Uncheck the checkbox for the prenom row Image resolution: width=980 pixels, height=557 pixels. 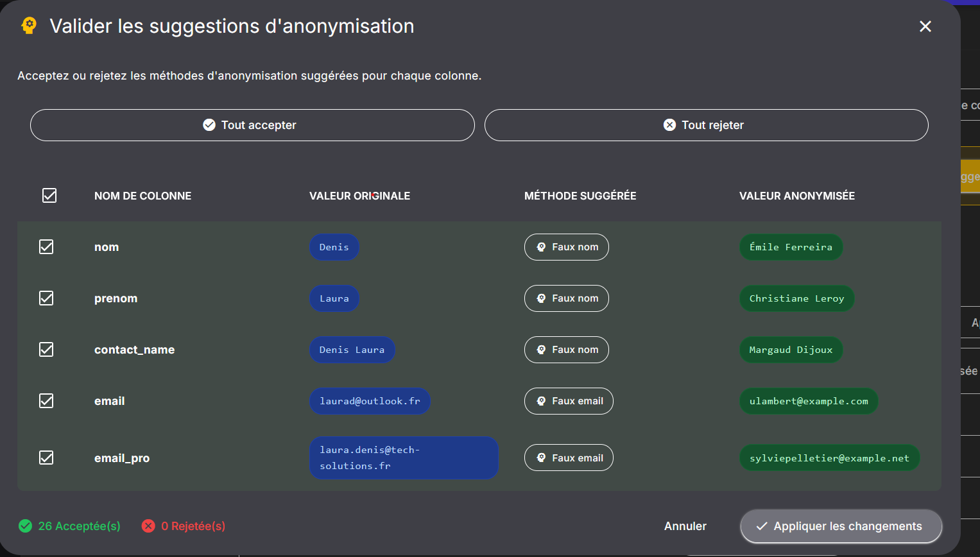pos(46,298)
